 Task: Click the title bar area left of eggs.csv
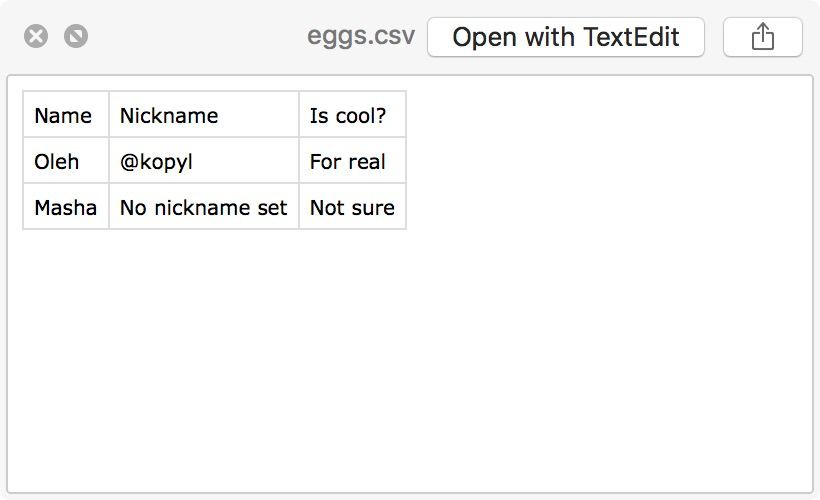(x=196, y=37)
